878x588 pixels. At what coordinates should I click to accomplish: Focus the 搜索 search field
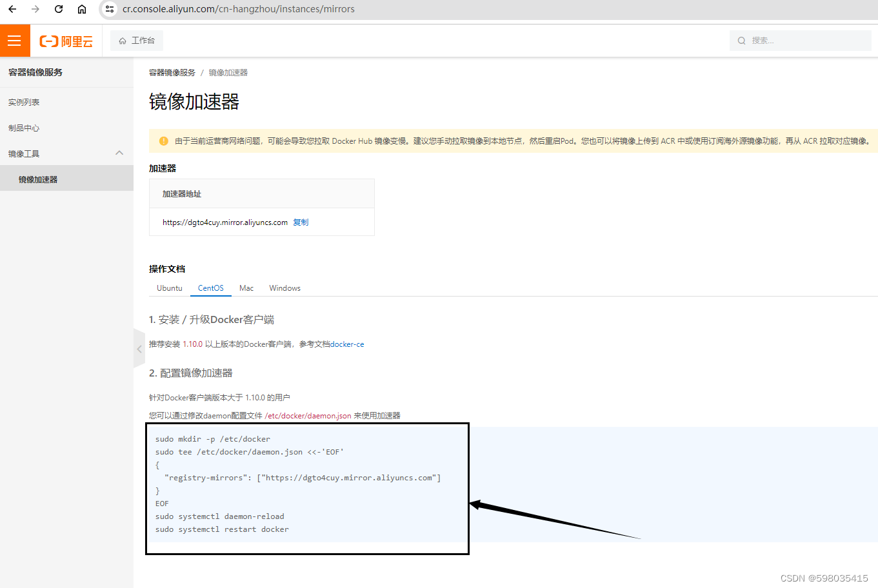801,41
